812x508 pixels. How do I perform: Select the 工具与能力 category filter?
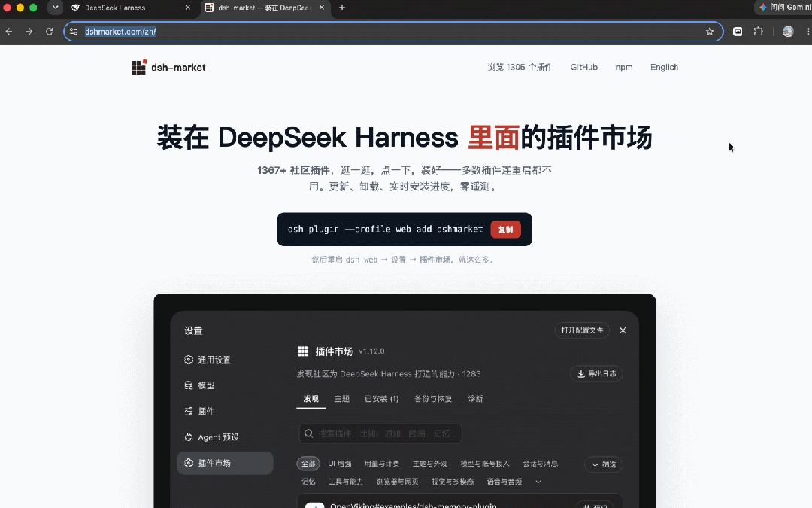point(345,482)
